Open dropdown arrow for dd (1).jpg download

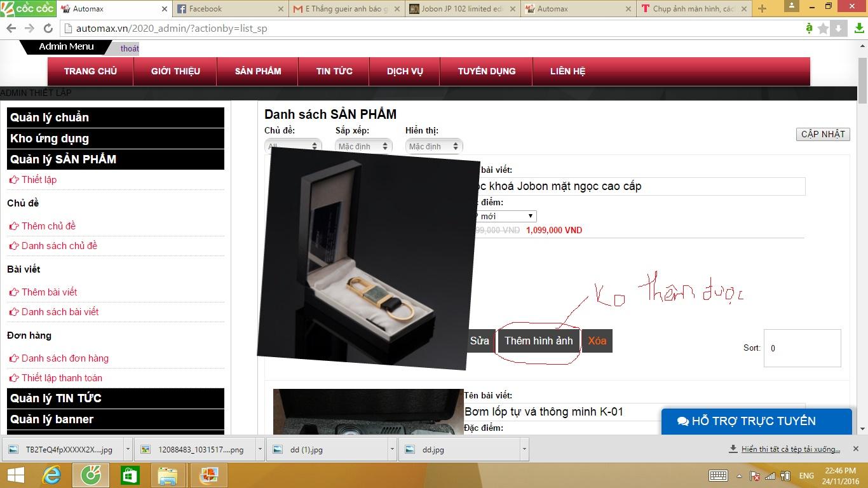392,449
